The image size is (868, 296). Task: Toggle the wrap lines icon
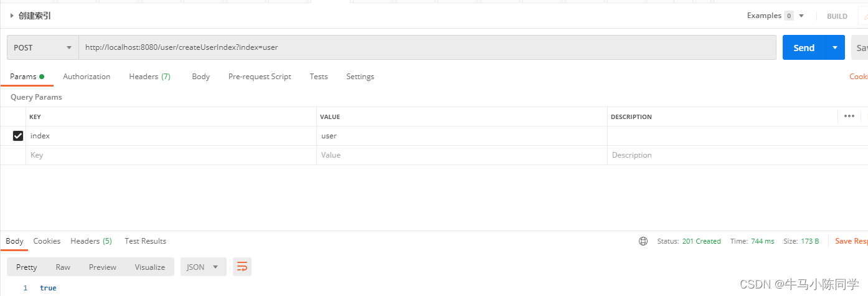(x=242, y=267)
